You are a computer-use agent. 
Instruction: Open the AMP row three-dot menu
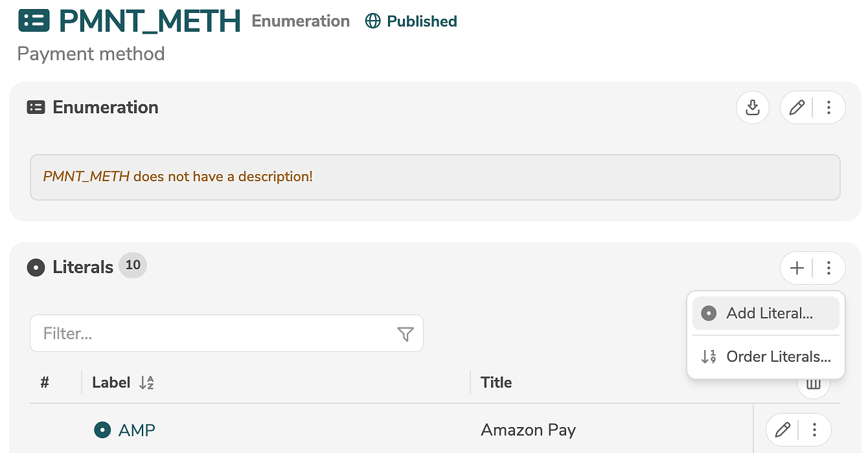click(x=815, y=429)
